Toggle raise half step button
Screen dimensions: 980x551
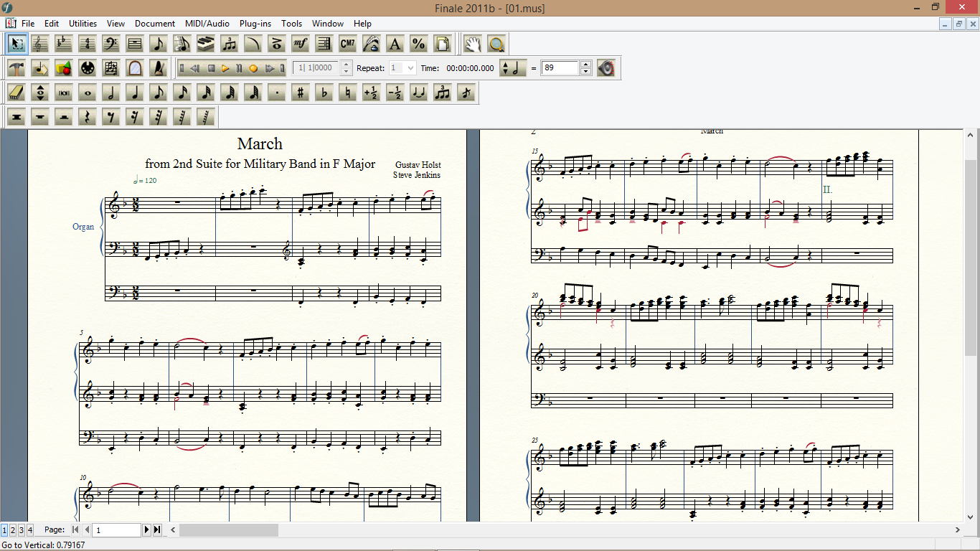coord(372,93)
